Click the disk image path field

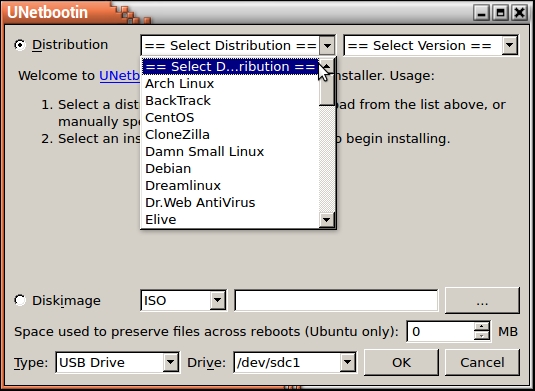[336, 300]
